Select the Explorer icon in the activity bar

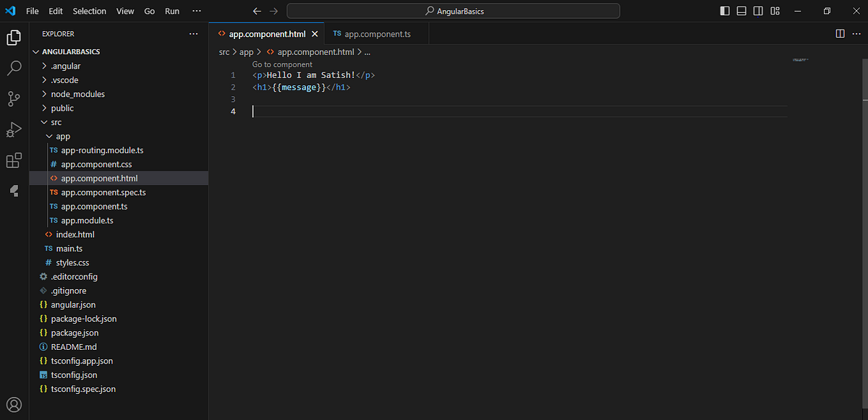[13, 38]
